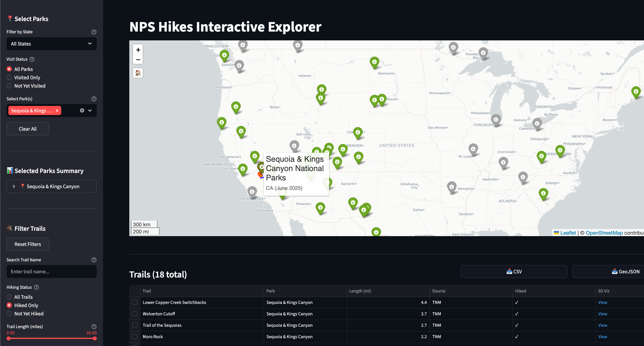Viewport: 644px width, 346px height.
Task: Expand the Select Park(s) dropdown arrow
Action: [x=90, y=111]
